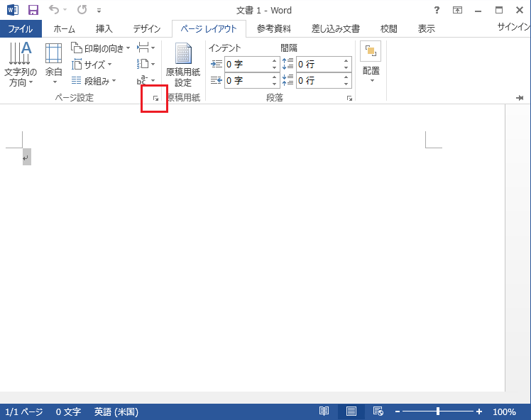Open the 余白 margins tool
The width and height of the screenshot is (531, 420).
tap(54, 65)
